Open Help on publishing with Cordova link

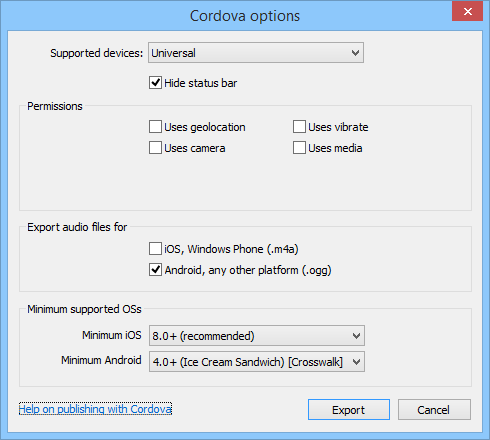(95, 409)
